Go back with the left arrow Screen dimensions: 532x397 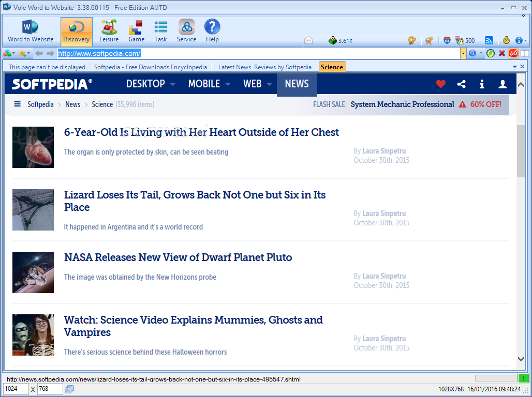pyautogui.click(x=39, y=53)
